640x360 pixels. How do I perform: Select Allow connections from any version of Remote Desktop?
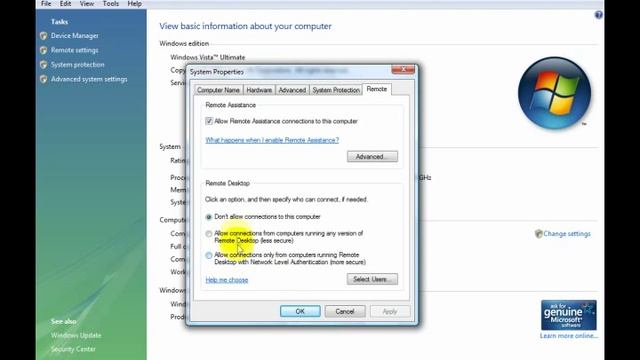pos(209,234)
